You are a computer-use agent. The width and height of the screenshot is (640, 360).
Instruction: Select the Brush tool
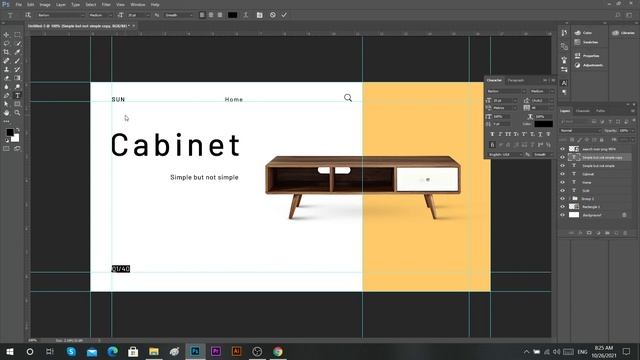pos(17,61)
